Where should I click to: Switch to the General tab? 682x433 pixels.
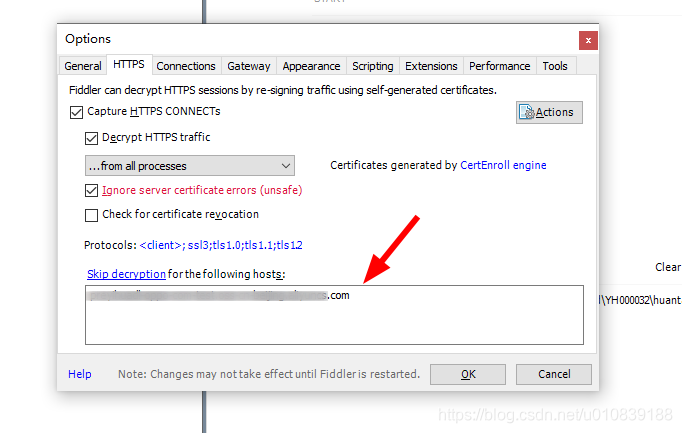tap(83, 66)
